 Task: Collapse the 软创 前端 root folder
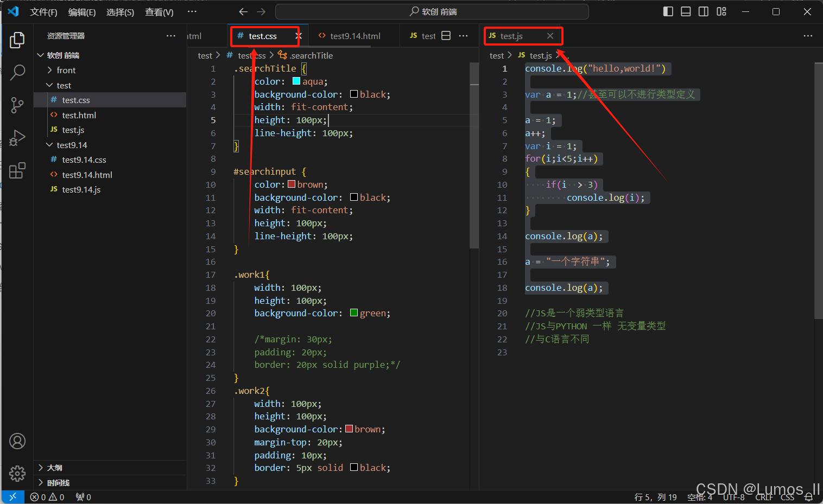pyautogui.click(x=41, y=55)
